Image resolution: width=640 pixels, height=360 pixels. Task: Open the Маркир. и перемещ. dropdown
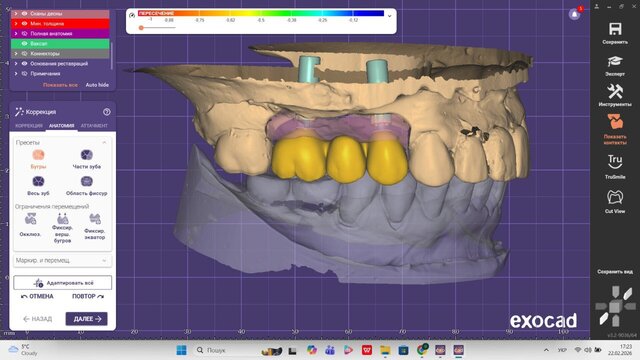(x=62, y=260)
